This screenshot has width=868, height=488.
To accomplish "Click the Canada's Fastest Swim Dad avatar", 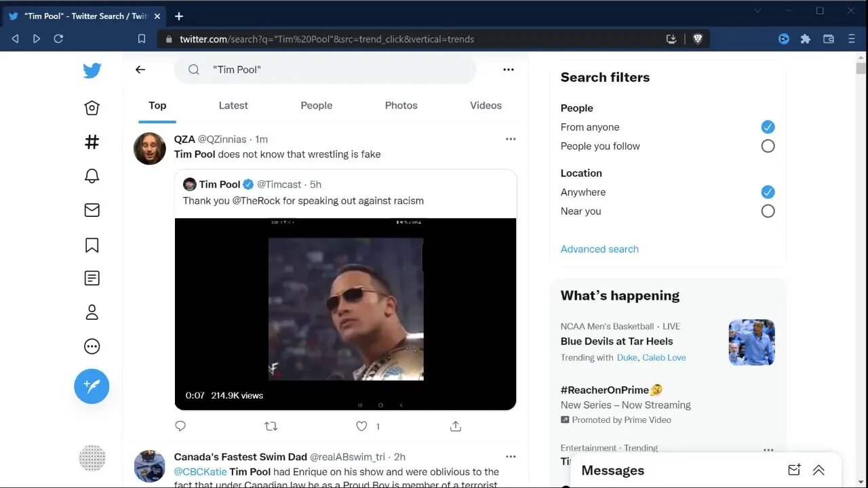I will tap(150, 466).
